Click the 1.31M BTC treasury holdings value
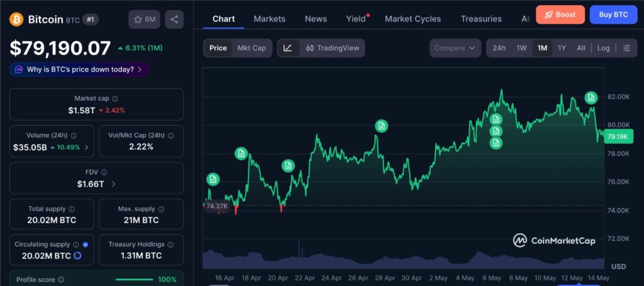Image resolution: width=644 pixels, height=286 pixels. [142, 256]
